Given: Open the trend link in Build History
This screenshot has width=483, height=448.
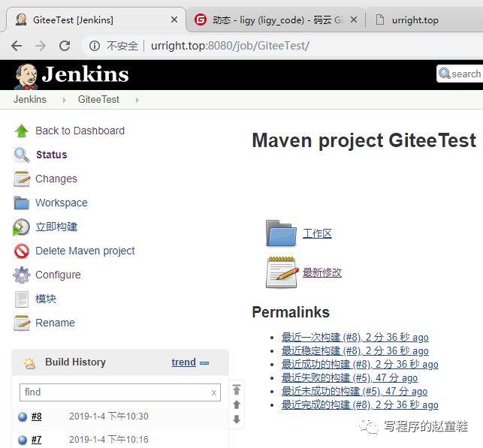Looking at the screenshot, I should pos(183,362).
